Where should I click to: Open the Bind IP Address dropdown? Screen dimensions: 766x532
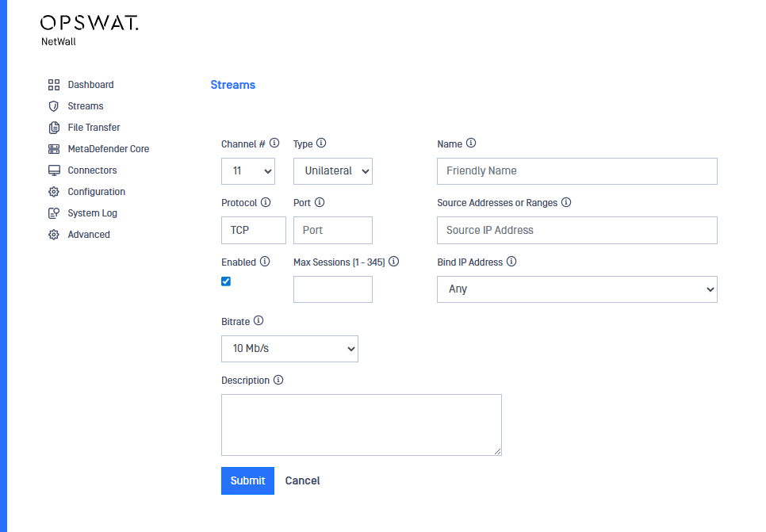pyautogui.click(x=576, y=289)
